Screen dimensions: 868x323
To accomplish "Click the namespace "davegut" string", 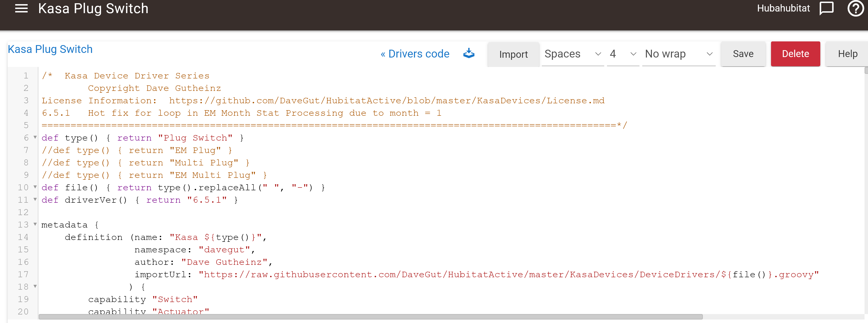I will pyautogui.click(x=224, y=250).
